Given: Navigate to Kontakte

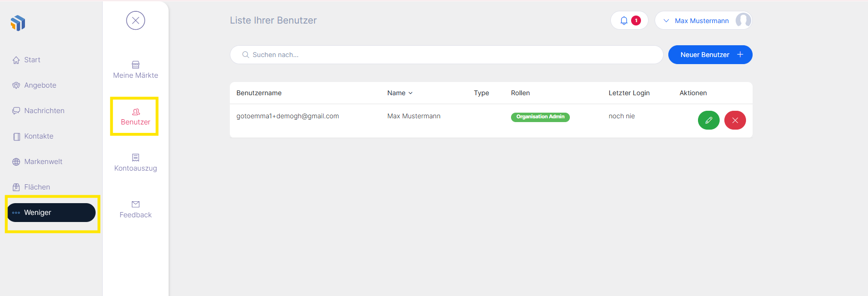Looking at the screenshot, I should click(x=39, y=136).
